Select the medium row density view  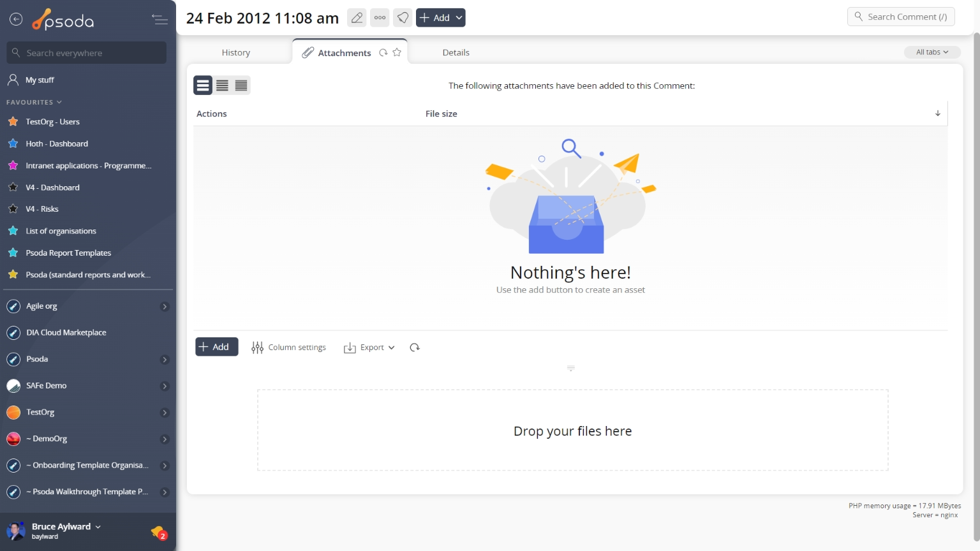222,85
